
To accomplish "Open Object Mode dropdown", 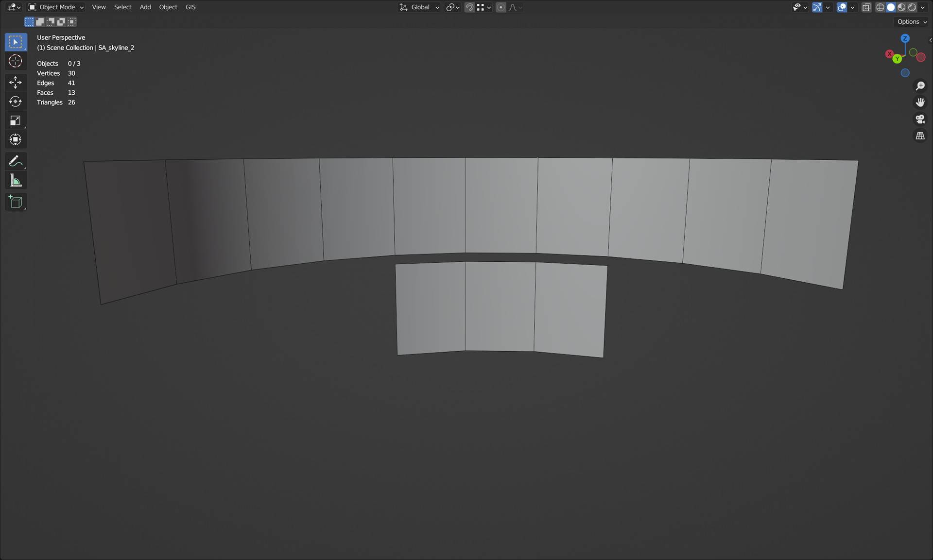I will coord(56,7).
